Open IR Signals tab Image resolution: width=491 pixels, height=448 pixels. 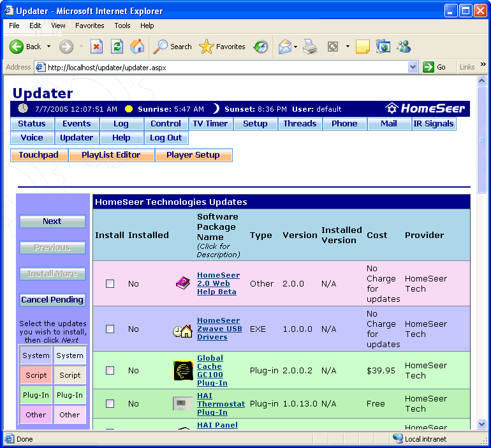click(434, 124)
